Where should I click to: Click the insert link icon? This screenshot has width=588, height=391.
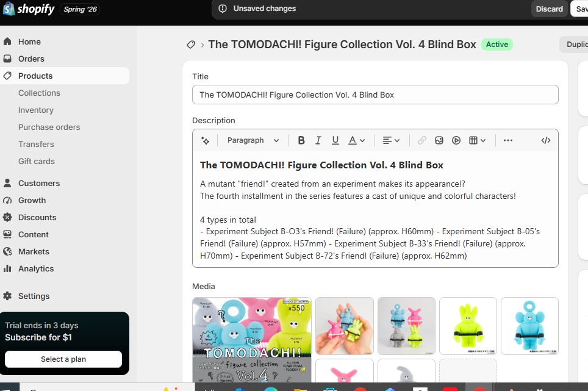pyautogui.click(x=422, y=140)
